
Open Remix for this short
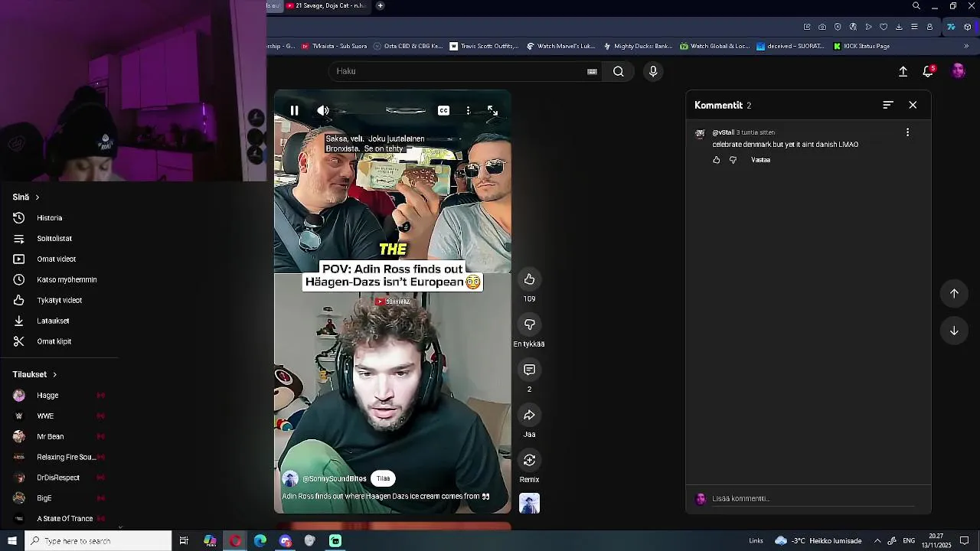pyautogui.click(x=529, y=460)
